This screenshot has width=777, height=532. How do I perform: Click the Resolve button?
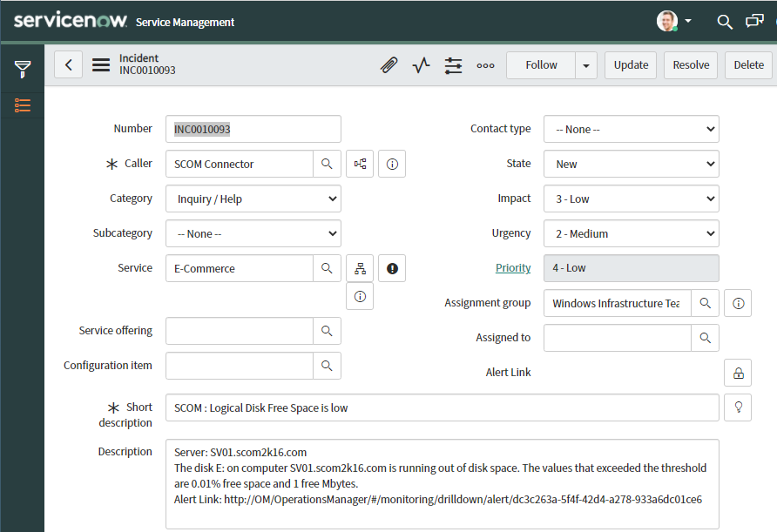click(x=691, y=65)
